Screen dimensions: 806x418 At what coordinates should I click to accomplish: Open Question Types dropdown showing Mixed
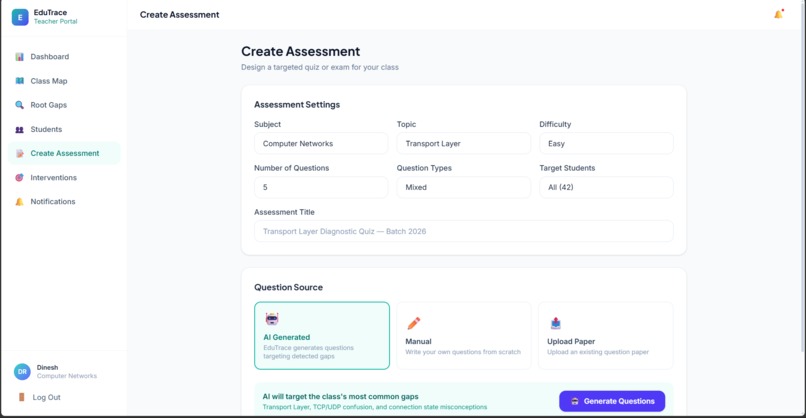click(464, 187)
